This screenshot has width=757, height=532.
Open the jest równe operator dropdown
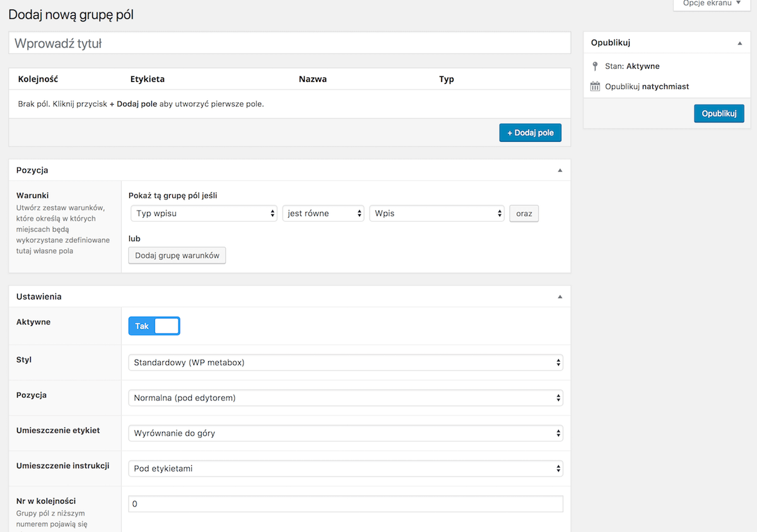tap(324, 213)
